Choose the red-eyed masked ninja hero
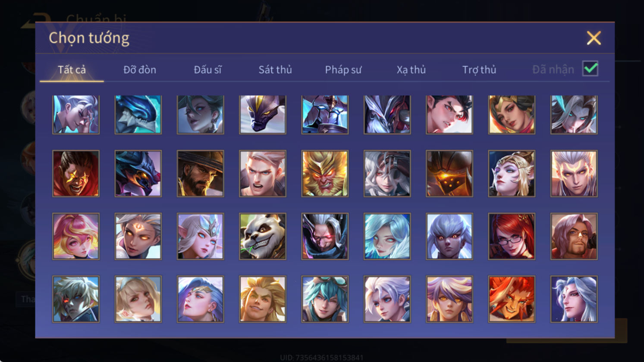 pyautogui.click(x=325, y=237)
